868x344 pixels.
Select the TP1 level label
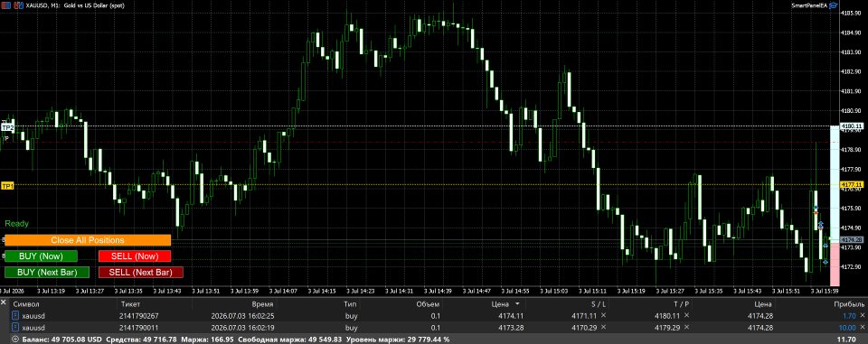click(x=7, y=186)
